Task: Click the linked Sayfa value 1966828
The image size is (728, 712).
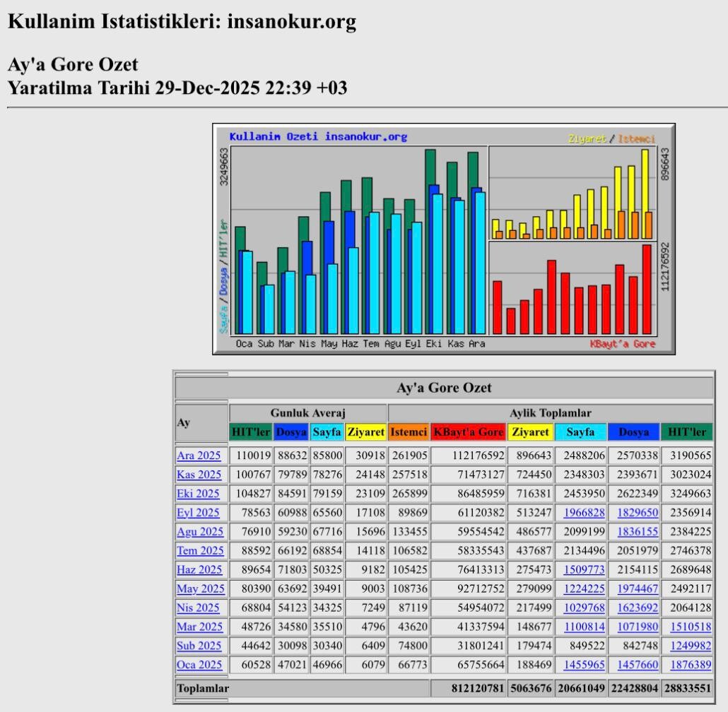Action: click(x=584, y=513)
